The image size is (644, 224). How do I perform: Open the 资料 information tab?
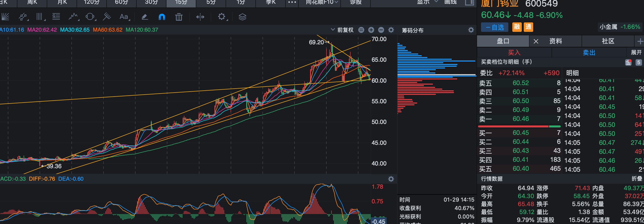click(x=555, y=41)
